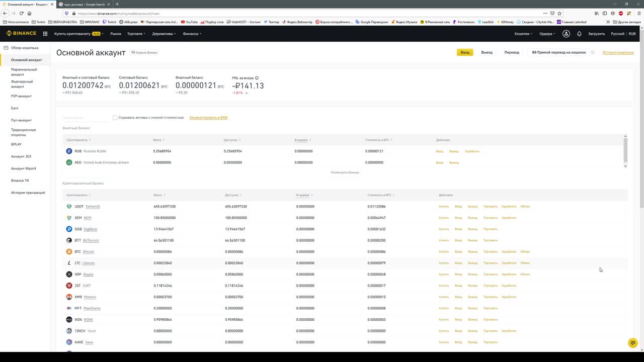Click the DGB coin icon
The height and width of the screenshot is (362, 644).
[x=69, y=229]
